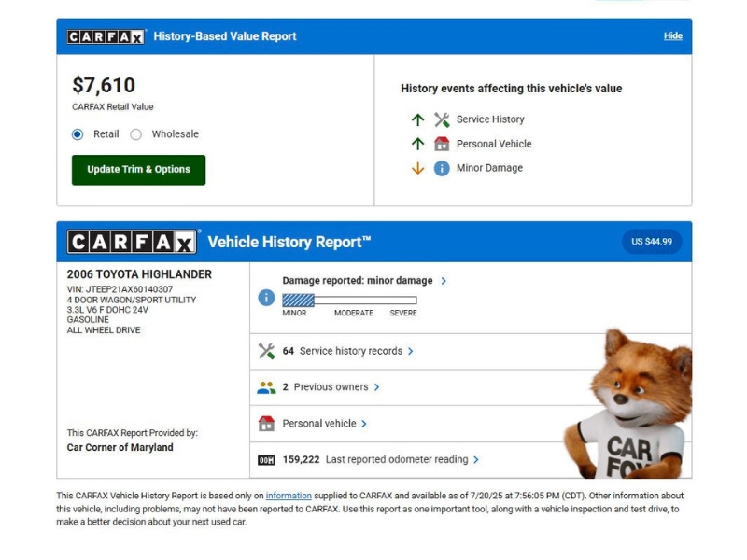Click the Personal Vehicle label in value events
This screenshot has width=747, height=560.
pos(494,144)
